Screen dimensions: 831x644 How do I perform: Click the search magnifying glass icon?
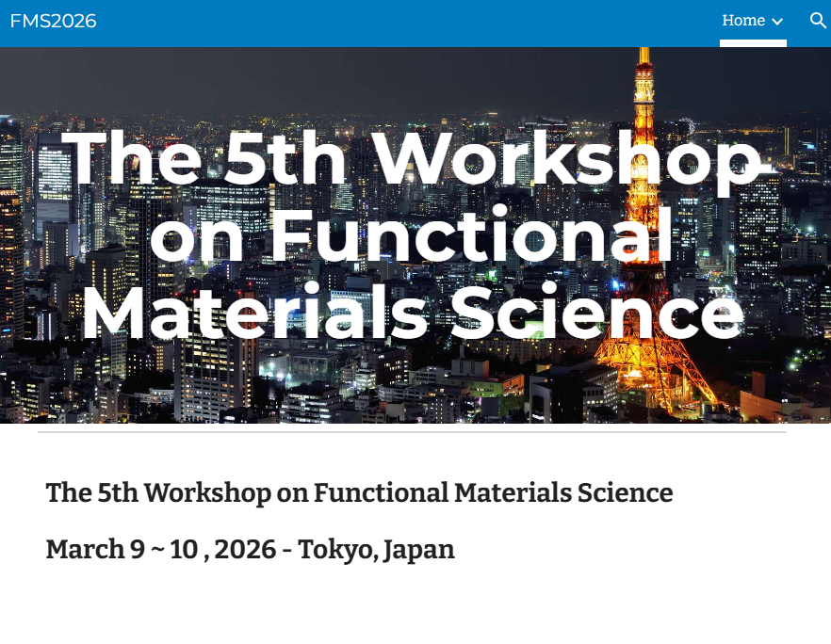point(817,21)
